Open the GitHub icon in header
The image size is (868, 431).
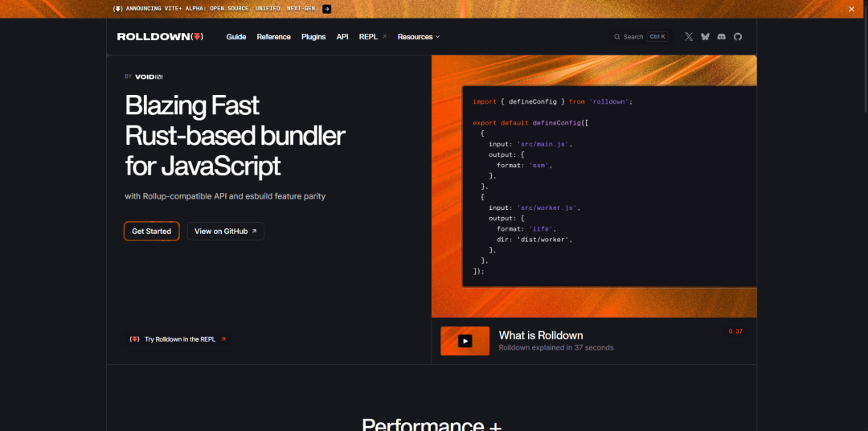coord(737,36)
